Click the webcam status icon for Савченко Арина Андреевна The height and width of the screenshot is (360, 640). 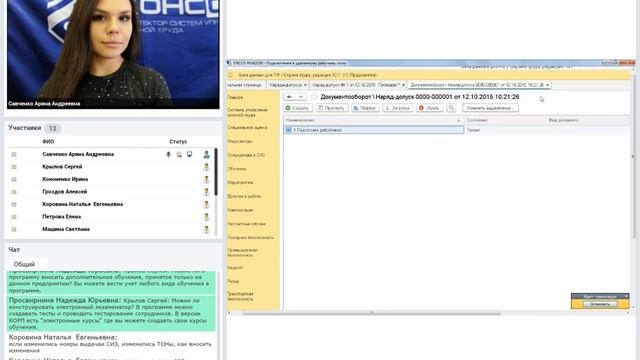click(179, 154)
